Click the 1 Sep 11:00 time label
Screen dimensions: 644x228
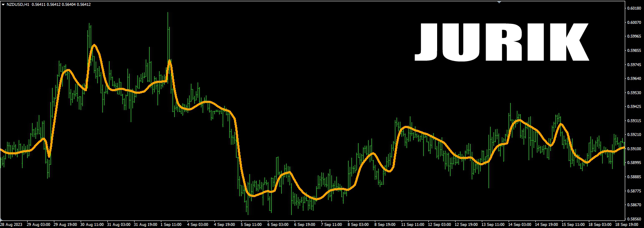(x=172, y=225)
